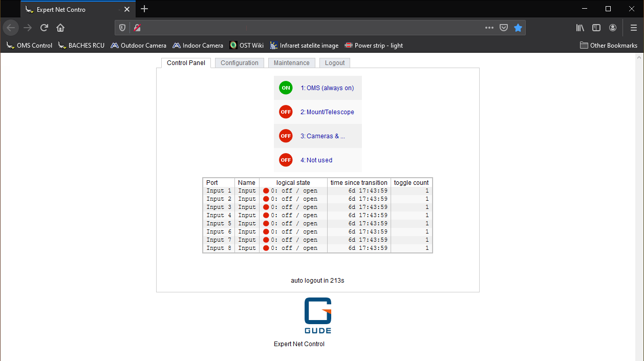Toggle the red OFF button for Not used port

(x=286, y=160)
